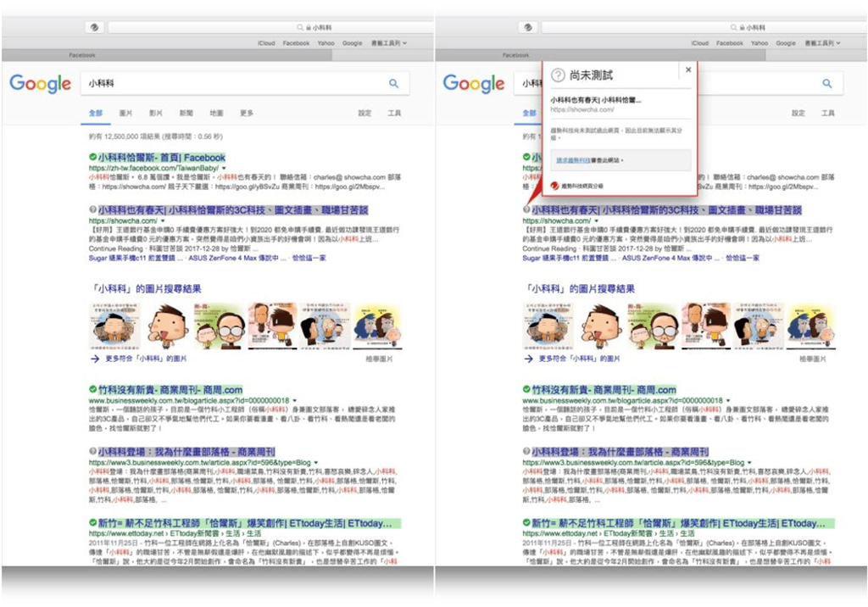The image size is (868, 607).
Task: Expand arrow after showcha.com URL, left window
Action: (163, 220)
